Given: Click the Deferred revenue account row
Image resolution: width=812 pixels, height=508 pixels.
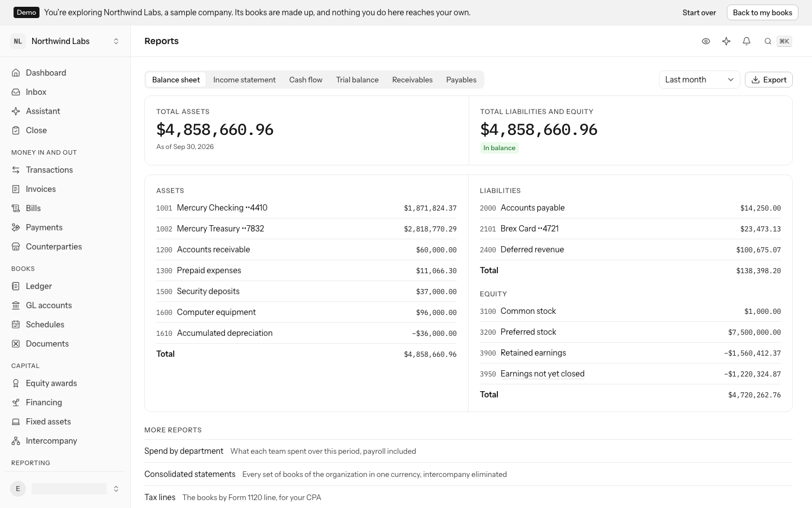Looking at the screenshot, I should click(630, 249).
